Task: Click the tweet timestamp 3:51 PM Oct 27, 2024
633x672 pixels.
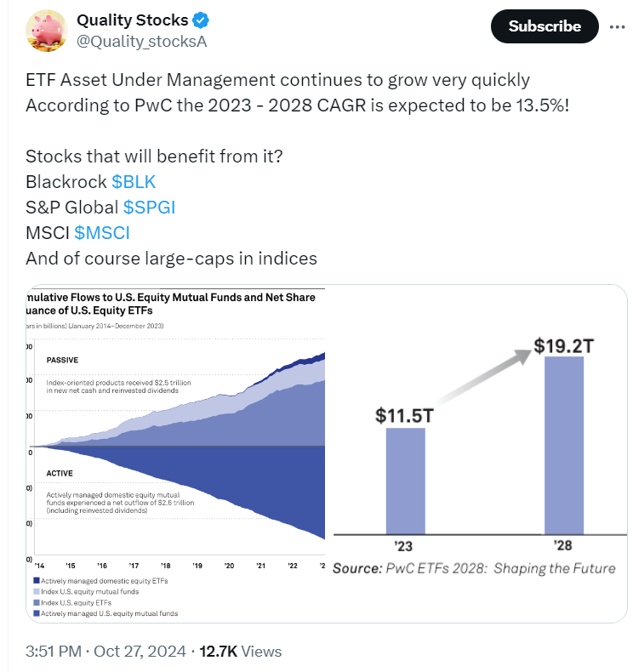Action: (105, 652)
